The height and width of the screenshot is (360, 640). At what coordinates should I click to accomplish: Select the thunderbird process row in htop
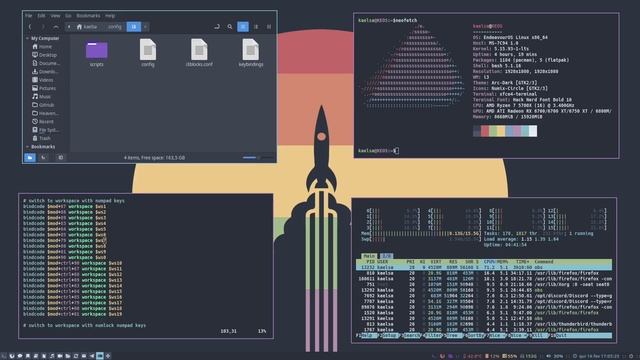[484, 324]
